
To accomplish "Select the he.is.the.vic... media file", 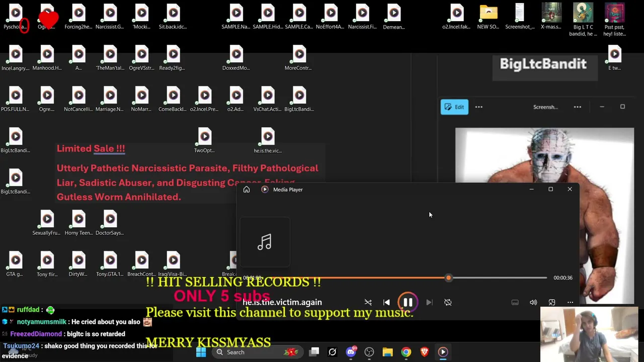I will 268,141.
